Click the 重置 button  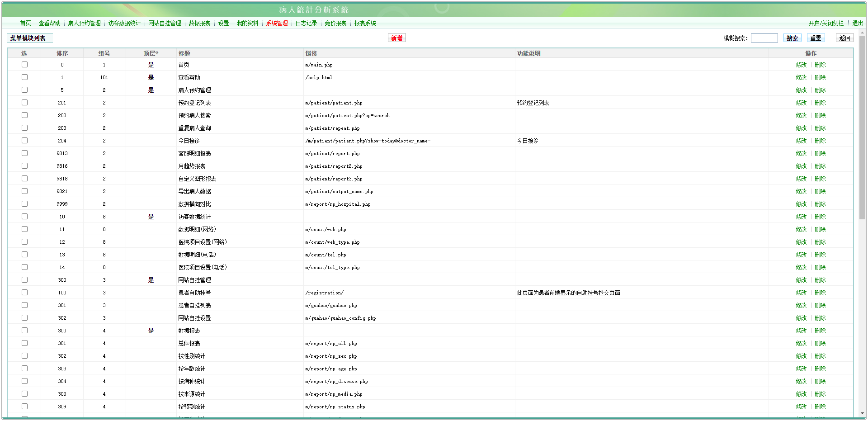point(816,38)
